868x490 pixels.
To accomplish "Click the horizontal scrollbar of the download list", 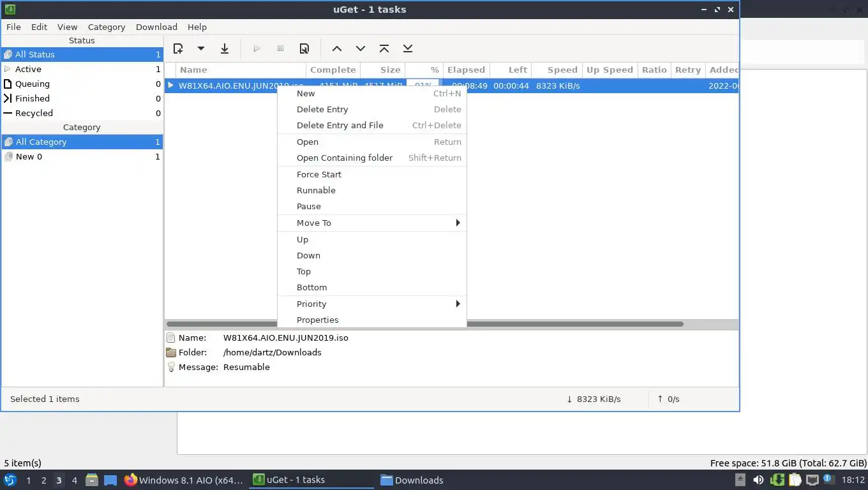I will pos(425,324).
